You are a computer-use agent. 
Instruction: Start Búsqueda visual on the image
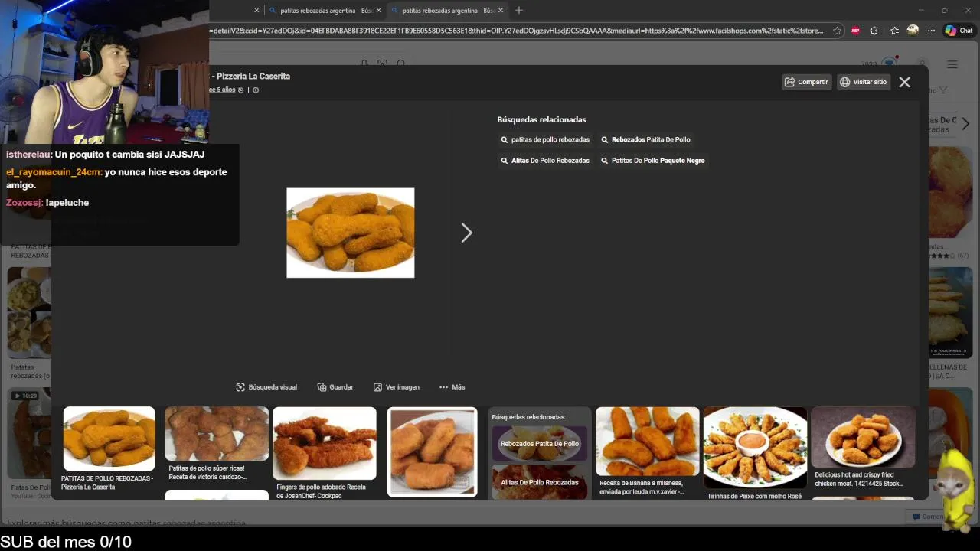click(x=266, y=387)
